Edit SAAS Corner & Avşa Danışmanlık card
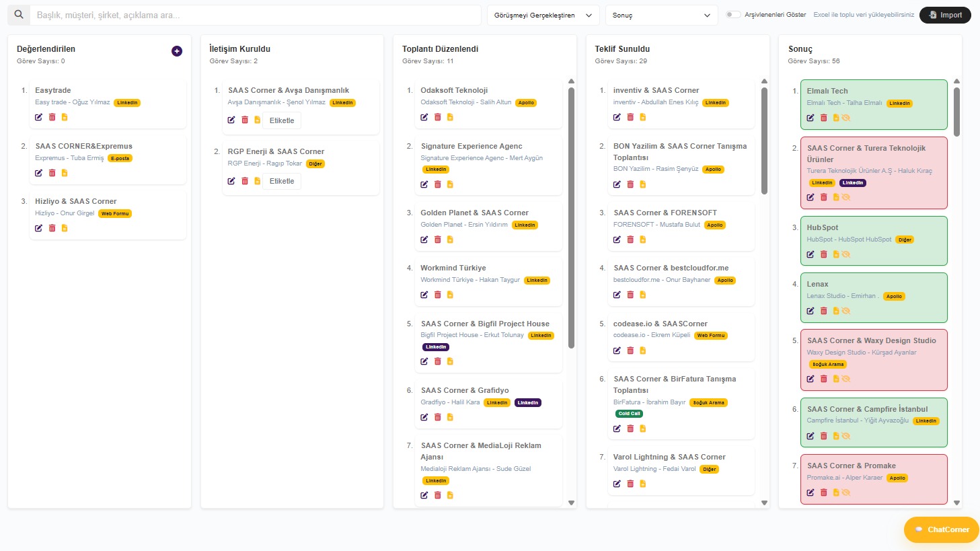 coord(231,120)
